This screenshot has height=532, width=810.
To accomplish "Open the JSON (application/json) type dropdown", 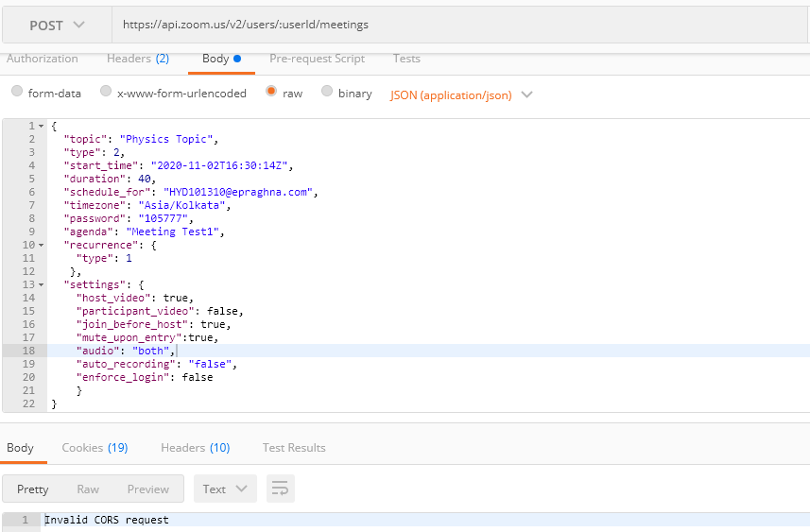I will coord(461,95).
